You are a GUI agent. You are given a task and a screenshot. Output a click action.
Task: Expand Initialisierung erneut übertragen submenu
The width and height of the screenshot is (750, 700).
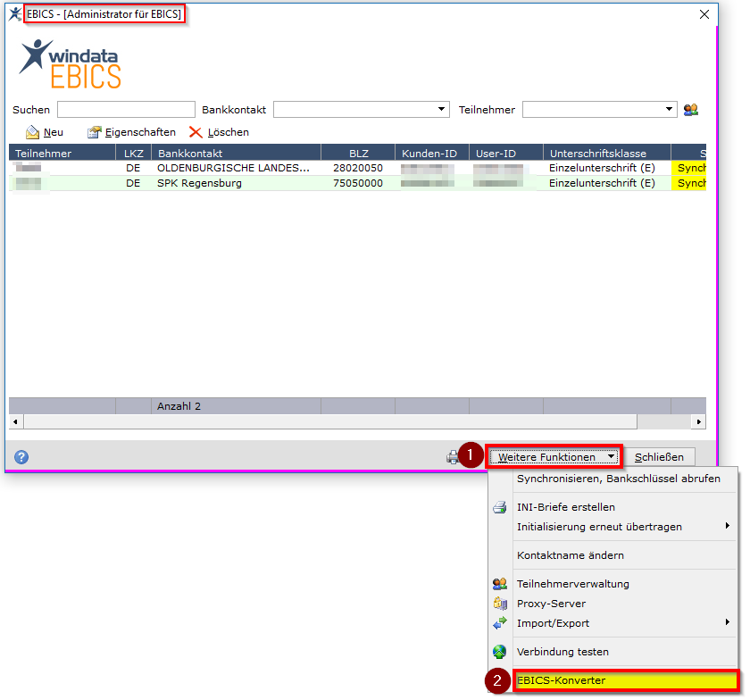click(x=727, y=526)
